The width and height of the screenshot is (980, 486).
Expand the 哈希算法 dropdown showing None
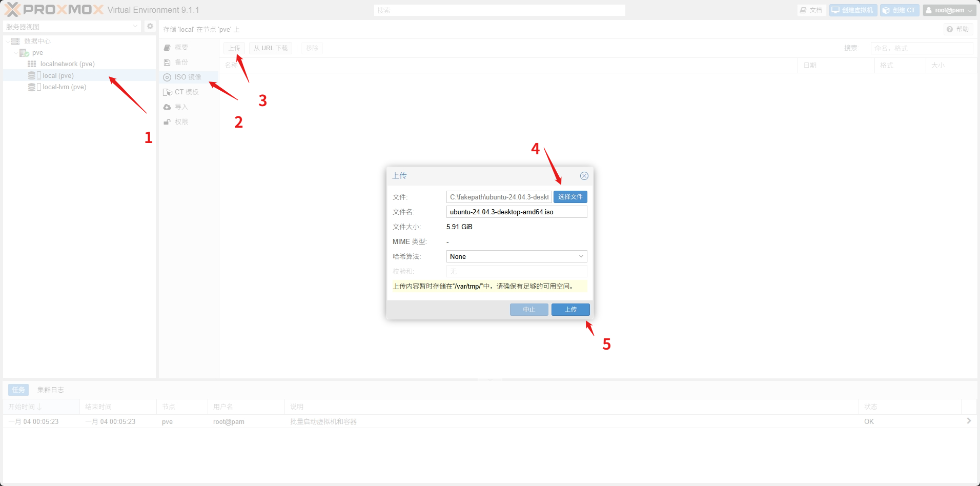(x=516, y=256)
